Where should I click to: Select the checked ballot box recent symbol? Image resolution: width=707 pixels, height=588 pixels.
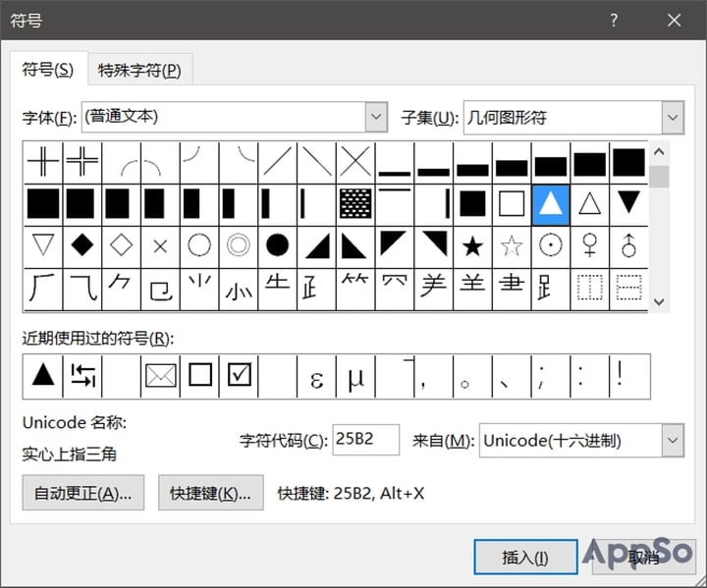239,377
